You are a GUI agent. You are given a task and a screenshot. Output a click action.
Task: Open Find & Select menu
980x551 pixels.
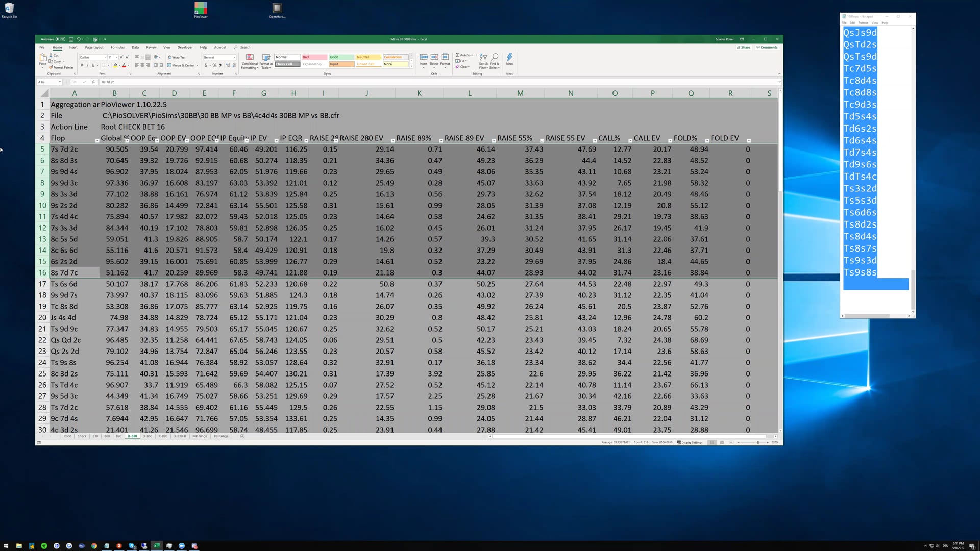[x=495, y=62]
